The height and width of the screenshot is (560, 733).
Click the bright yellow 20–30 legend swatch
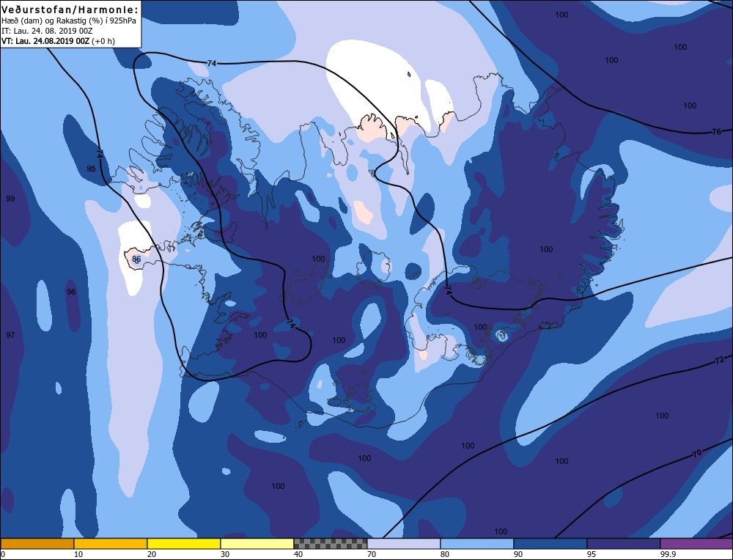184,544
